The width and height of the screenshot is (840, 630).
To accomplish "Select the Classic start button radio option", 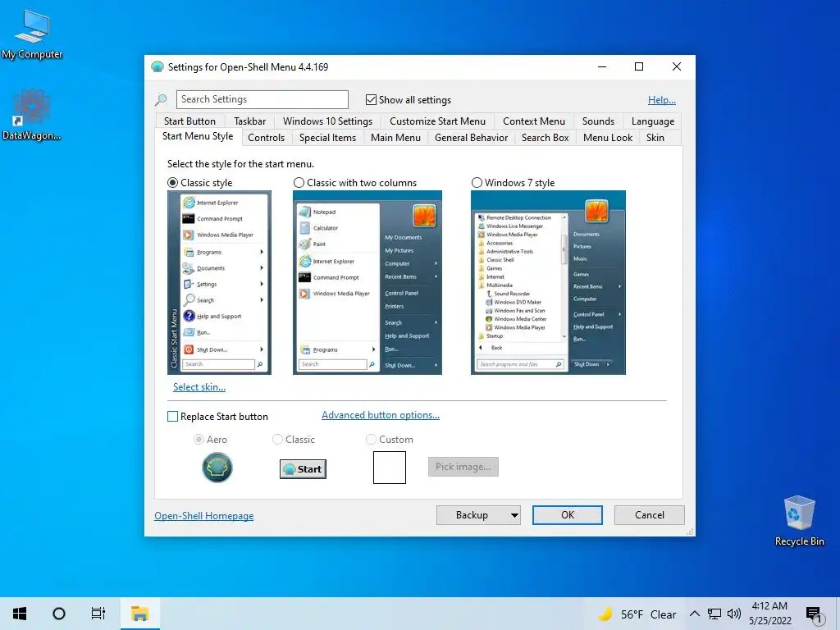I will tap(277, 440).
